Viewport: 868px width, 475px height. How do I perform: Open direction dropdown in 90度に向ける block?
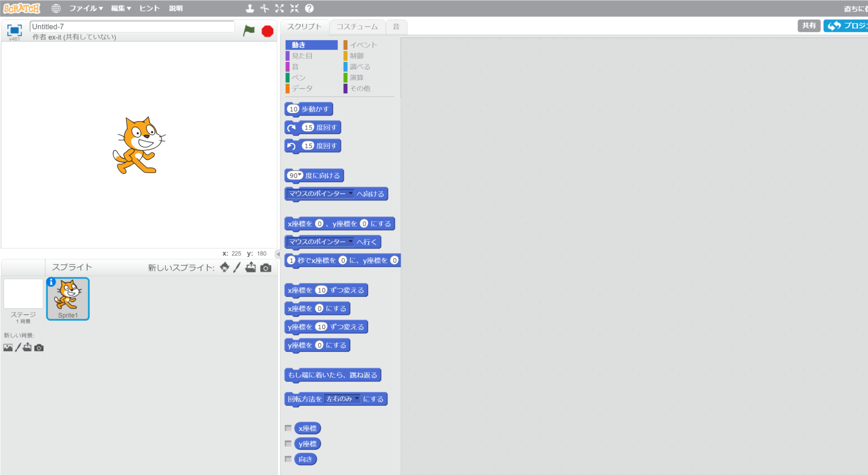point(300,175)
